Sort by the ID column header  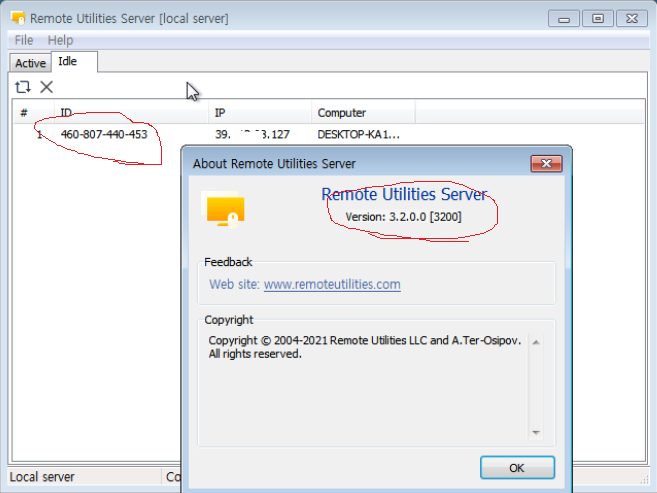coord(130,113)
